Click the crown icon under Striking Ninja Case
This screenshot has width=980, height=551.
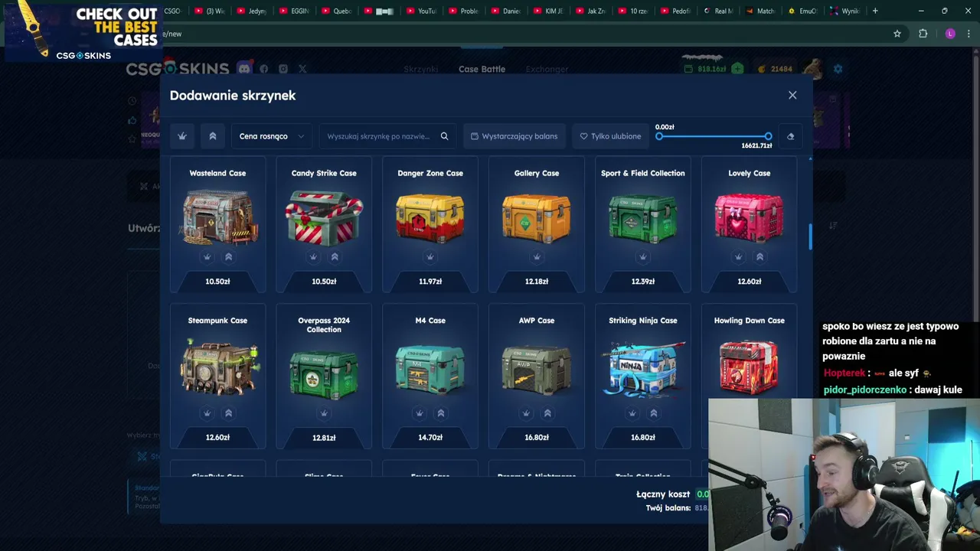(632, 413)
